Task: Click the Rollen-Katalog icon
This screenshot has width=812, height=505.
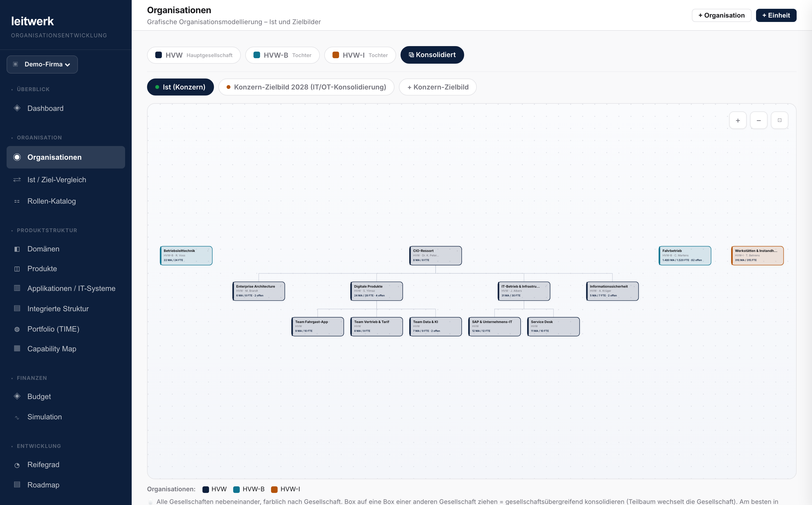Action: 17,201
